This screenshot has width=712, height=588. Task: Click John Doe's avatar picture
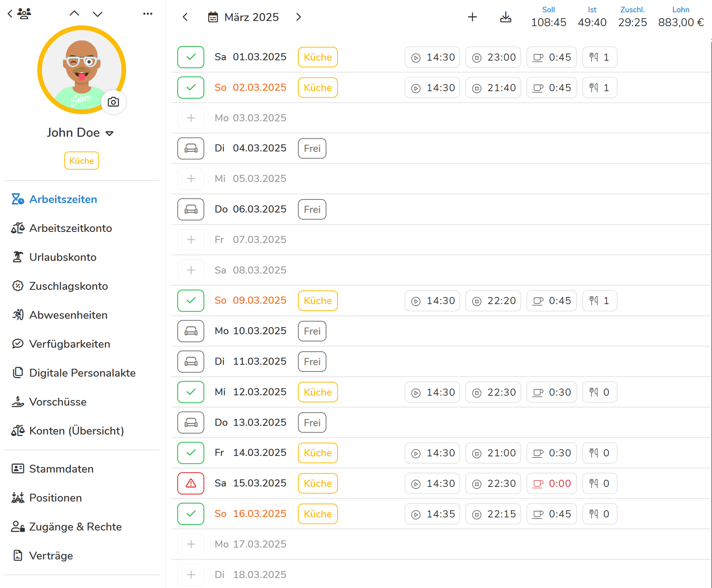(81, 70)
